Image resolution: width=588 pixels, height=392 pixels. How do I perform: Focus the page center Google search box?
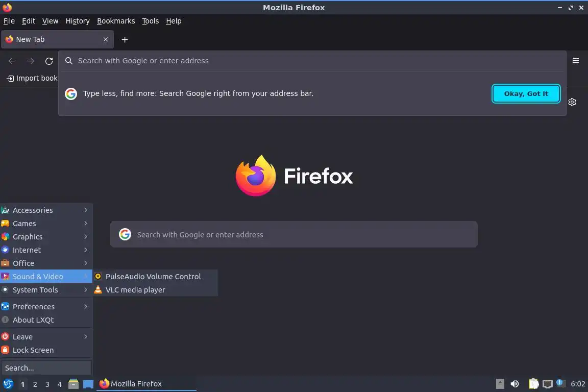click(x=293, y=234)
